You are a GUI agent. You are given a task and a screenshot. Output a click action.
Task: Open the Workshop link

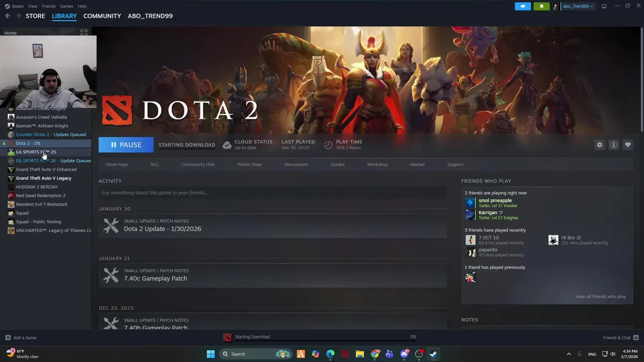point(377,164)
